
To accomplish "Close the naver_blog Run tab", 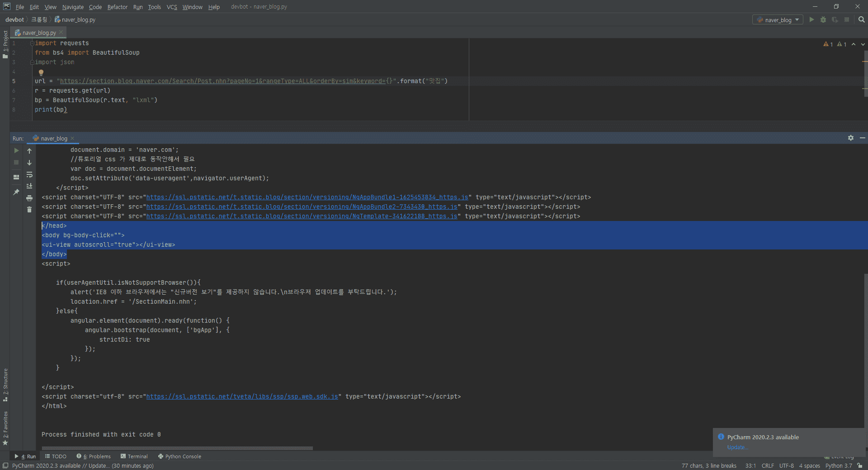I will pyautogui.click(x=72, y=138).
